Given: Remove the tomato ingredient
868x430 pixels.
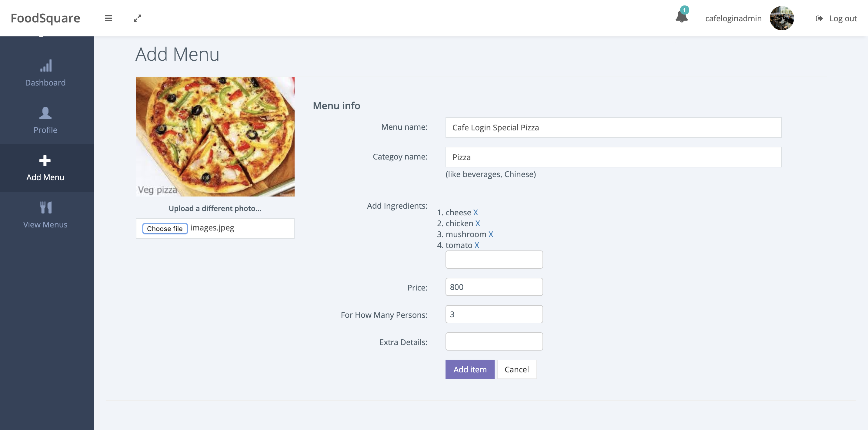Looking at the screenshot, I should click(476, 245).
